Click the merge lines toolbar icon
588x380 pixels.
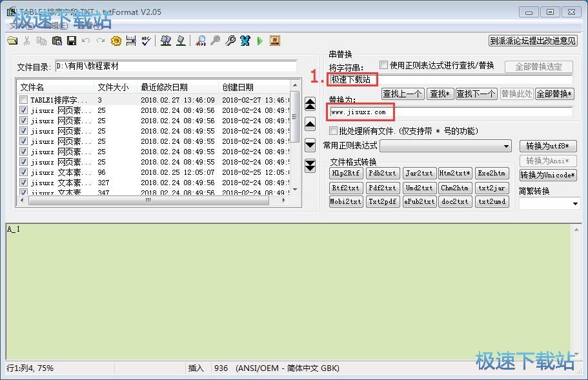click(131, 41)
